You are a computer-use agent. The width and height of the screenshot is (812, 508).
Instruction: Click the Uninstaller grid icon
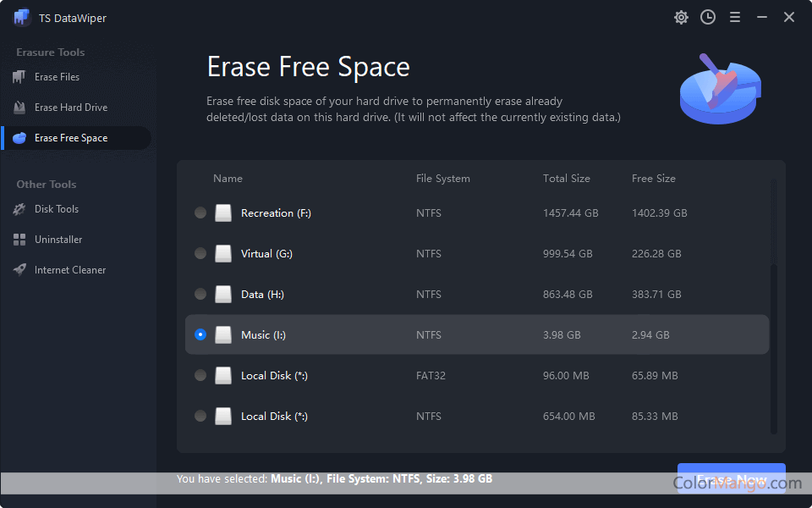pos(19,240)
